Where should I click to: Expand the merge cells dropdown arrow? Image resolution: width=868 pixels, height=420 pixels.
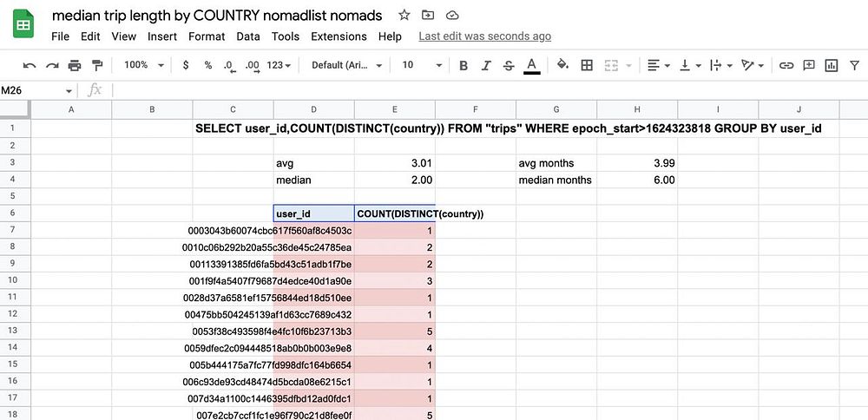tap(628, 65)
